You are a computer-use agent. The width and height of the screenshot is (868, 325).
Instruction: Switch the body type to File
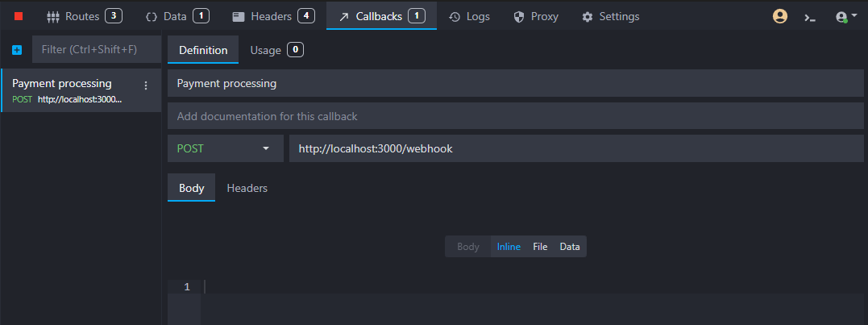(x=540, y=247)
